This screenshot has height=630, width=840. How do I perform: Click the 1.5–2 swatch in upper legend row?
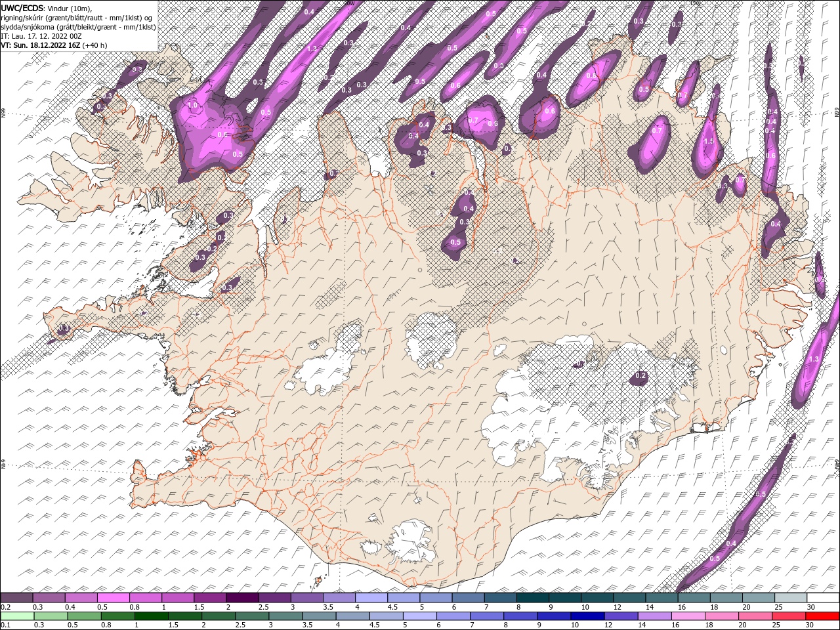click(210, 598)
